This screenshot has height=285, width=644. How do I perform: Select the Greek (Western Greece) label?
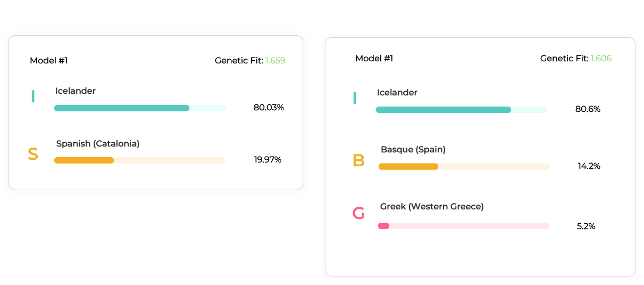pos(432,207)
